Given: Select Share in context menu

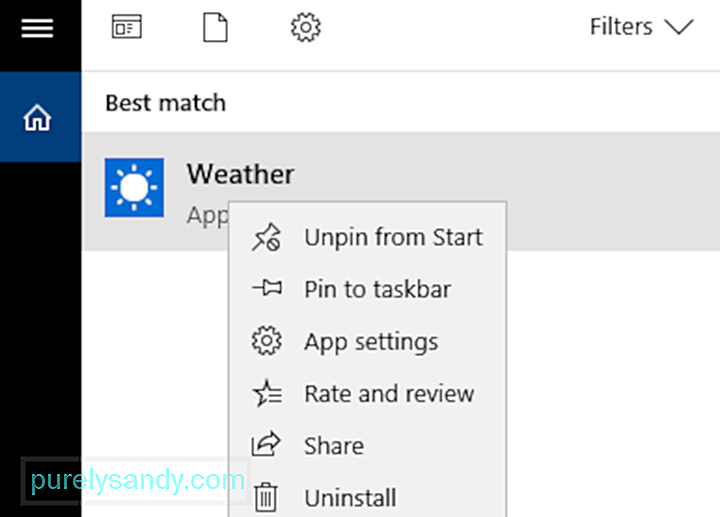Looking at the screenshot, I should pos(368,445).
